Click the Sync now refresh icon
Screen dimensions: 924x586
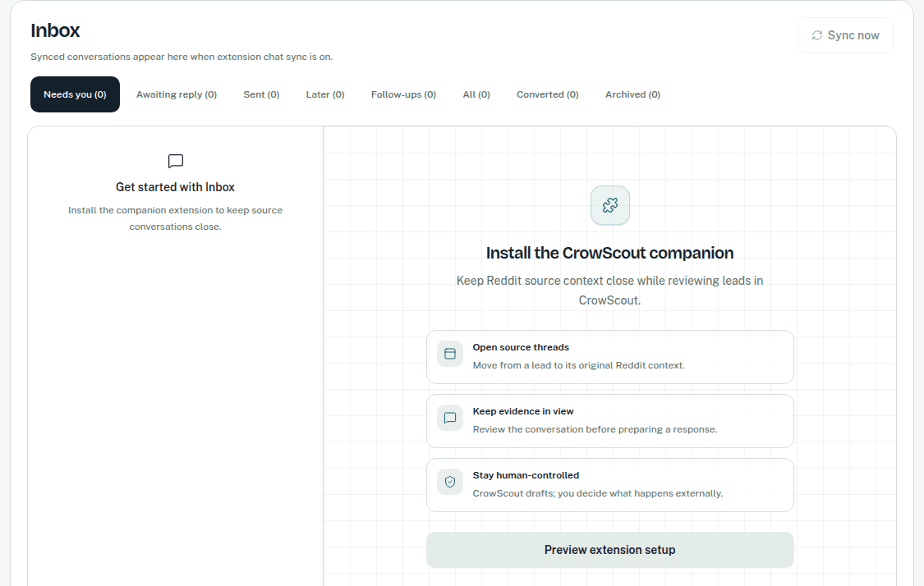(816, 35)
